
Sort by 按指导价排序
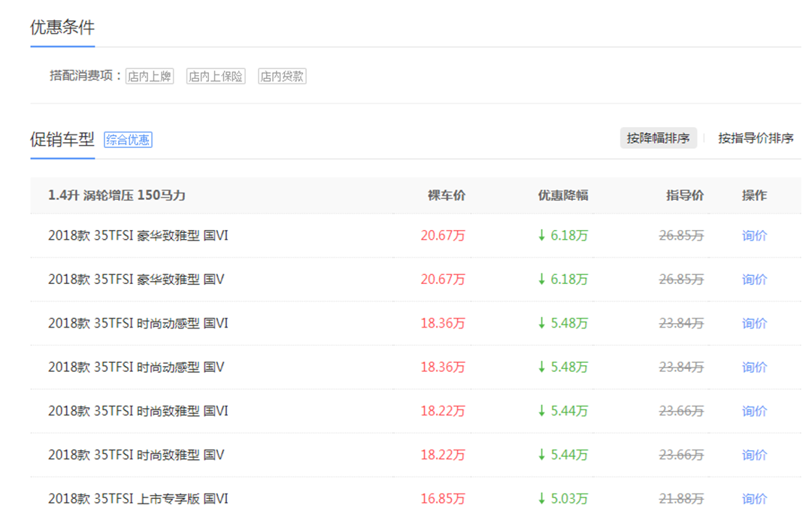[756, 138]
